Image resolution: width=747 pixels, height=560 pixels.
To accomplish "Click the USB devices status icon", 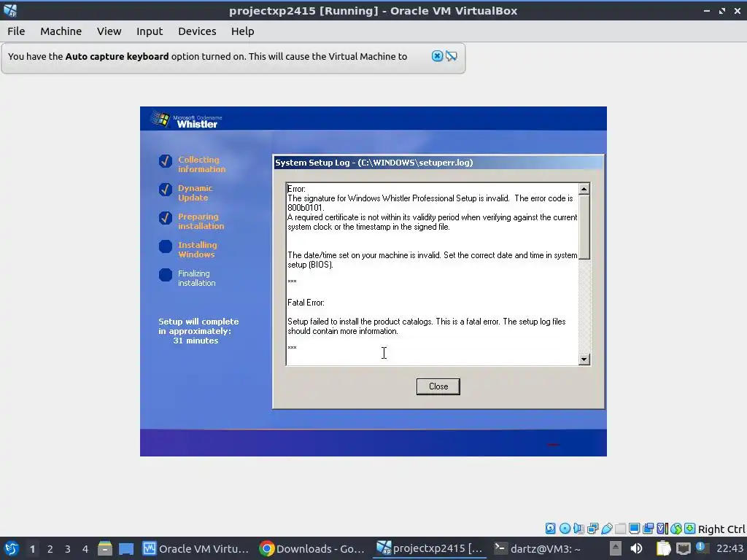I will click(x=606, y=528).
